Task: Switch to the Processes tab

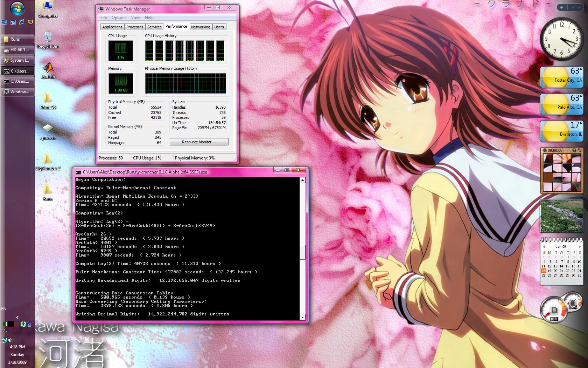Action: click(x=135, y=27)
